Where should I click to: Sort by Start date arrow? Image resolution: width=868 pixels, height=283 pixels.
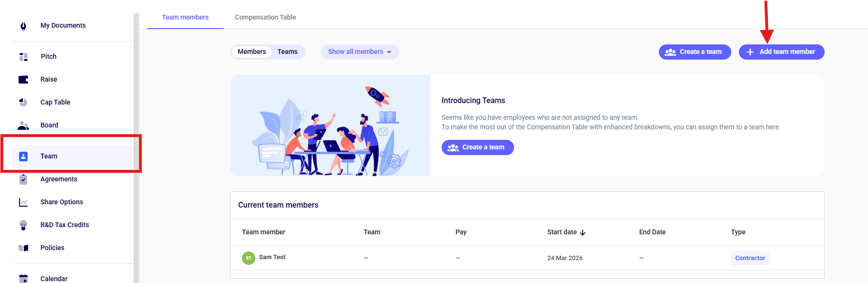click(583, 232)
